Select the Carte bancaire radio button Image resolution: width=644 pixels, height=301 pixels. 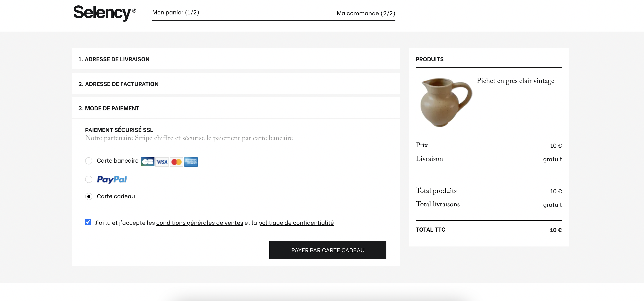click(89, 161)
